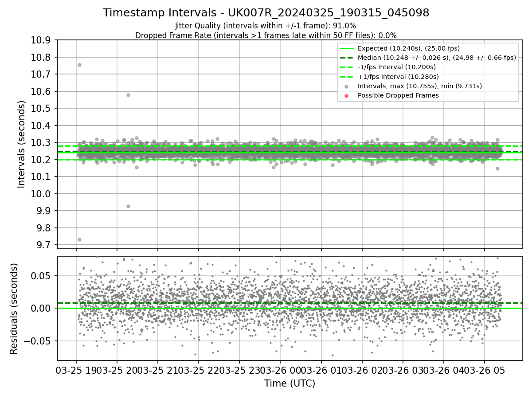This screenshot has width=532, height=399.
Task: Select legend entry 'Intervals, max (10.755s), min (9.731s)'
Action: pos(419,86)
